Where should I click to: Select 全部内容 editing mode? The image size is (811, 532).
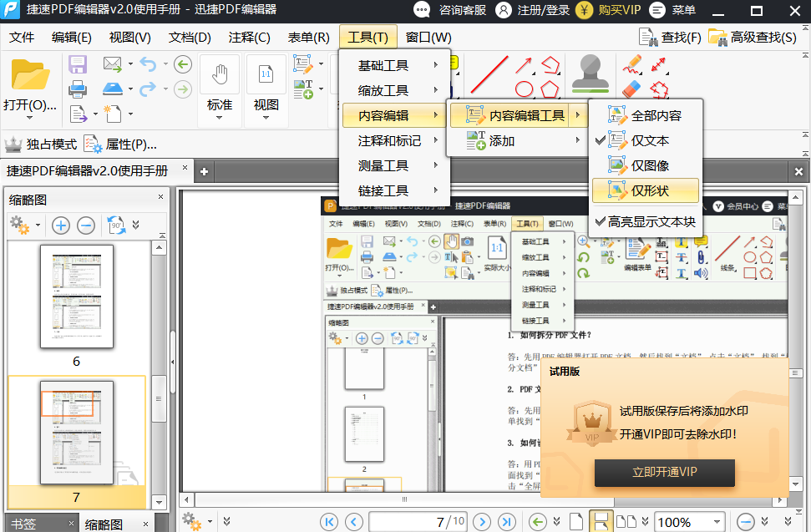[645, 116]
